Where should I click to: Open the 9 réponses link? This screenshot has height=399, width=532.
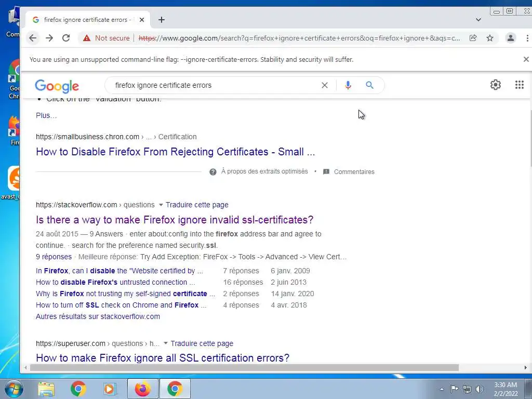pyautogui.click(x=54, y=257)
